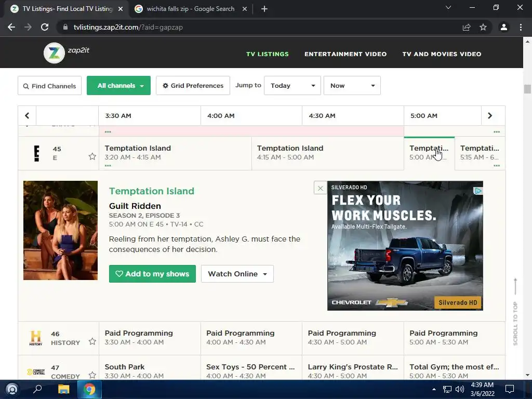Select Temptation Island 4:15 AM listing

click(328, 153)
